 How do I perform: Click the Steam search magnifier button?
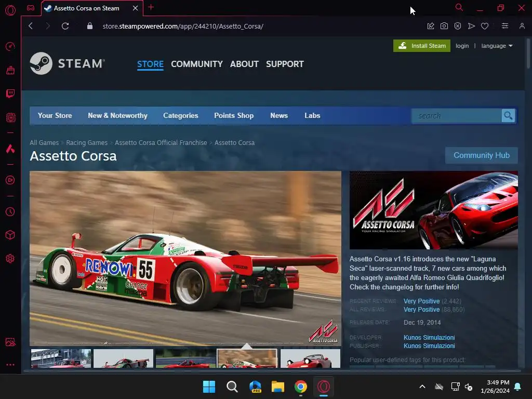point(508,116)
